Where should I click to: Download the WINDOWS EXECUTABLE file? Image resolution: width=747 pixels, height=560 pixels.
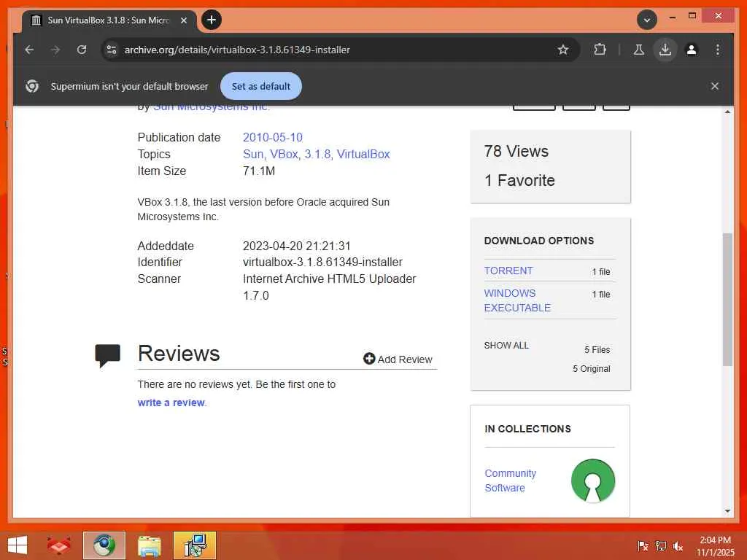517,300
